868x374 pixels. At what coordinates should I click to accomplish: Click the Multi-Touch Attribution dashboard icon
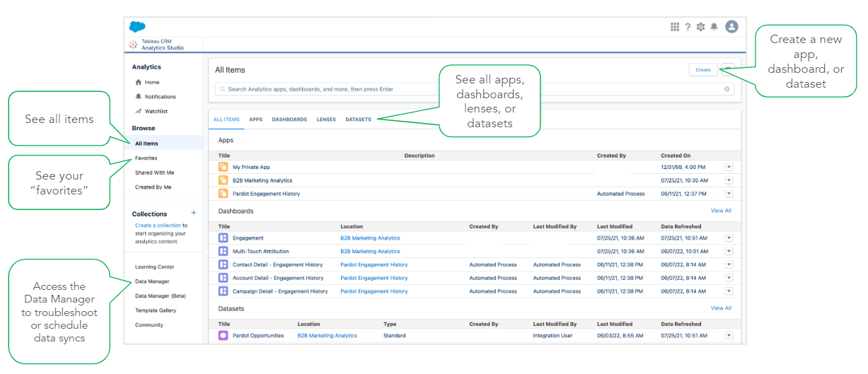click(223, 251)
